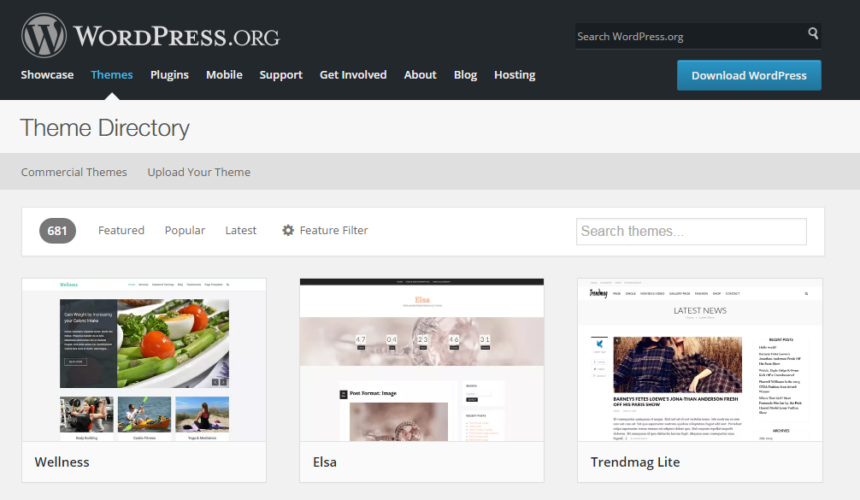Open the Upload Your Theme link

point(199,172)
